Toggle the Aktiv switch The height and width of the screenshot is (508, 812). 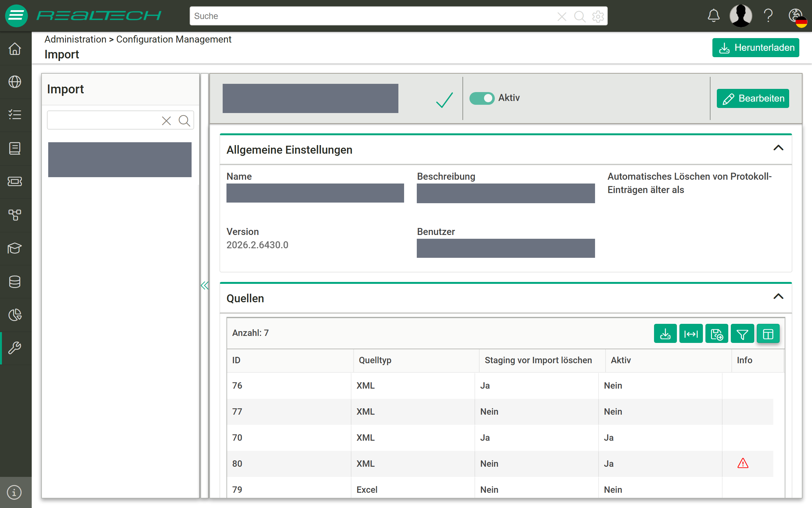pos(481,98)
